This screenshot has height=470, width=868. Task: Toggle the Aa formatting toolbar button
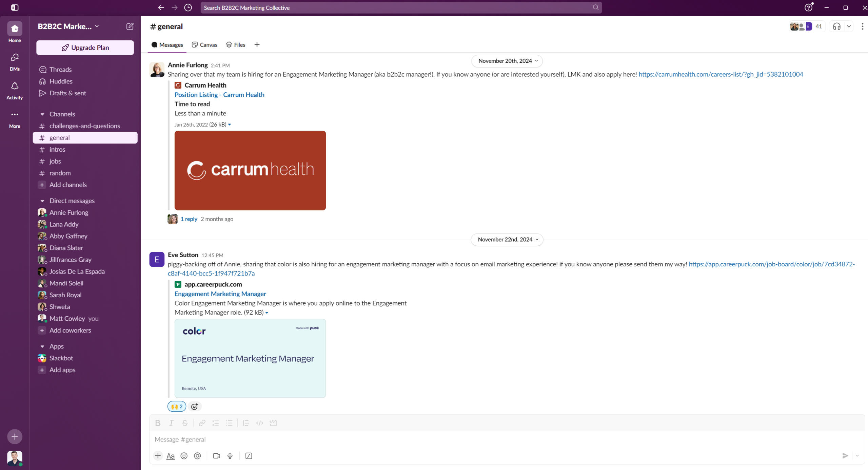pos(171,456)
